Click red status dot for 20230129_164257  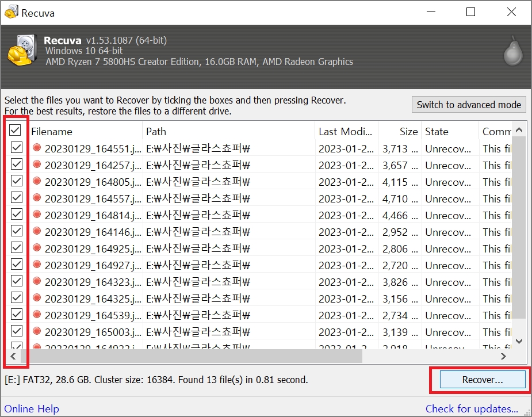(37, 164)
